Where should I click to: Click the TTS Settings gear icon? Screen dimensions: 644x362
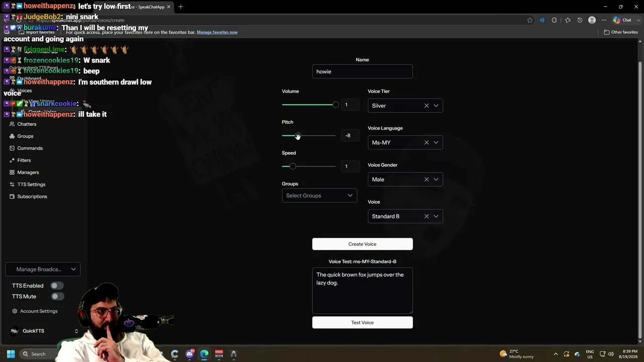click(x=12, y=185)
